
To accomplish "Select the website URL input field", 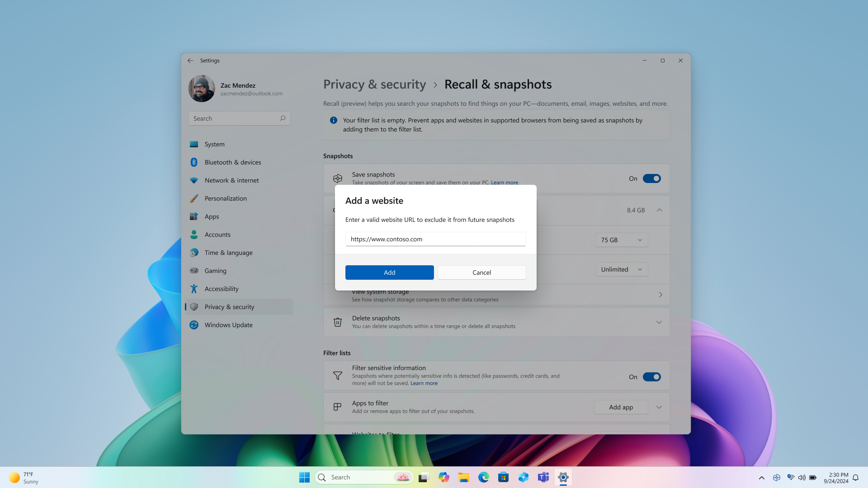I will coord(435,238).
